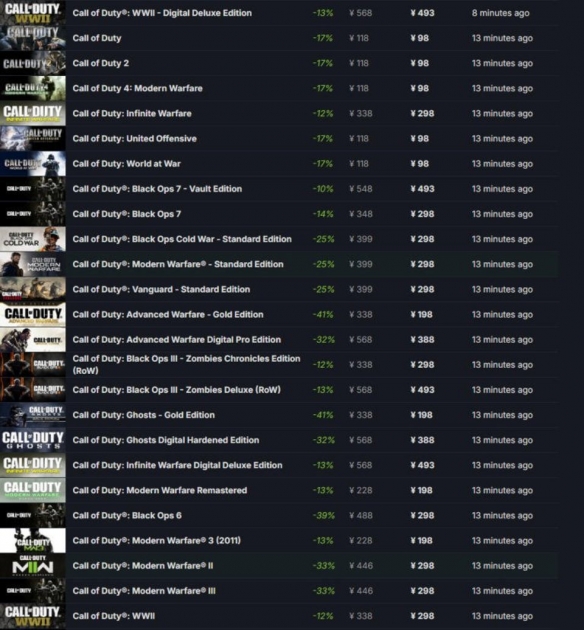Open Call of Duty: Infinite Warfare title link
The height and width of the screenshot is (630, 584).
pyautogui.click(x=132, y=113)
